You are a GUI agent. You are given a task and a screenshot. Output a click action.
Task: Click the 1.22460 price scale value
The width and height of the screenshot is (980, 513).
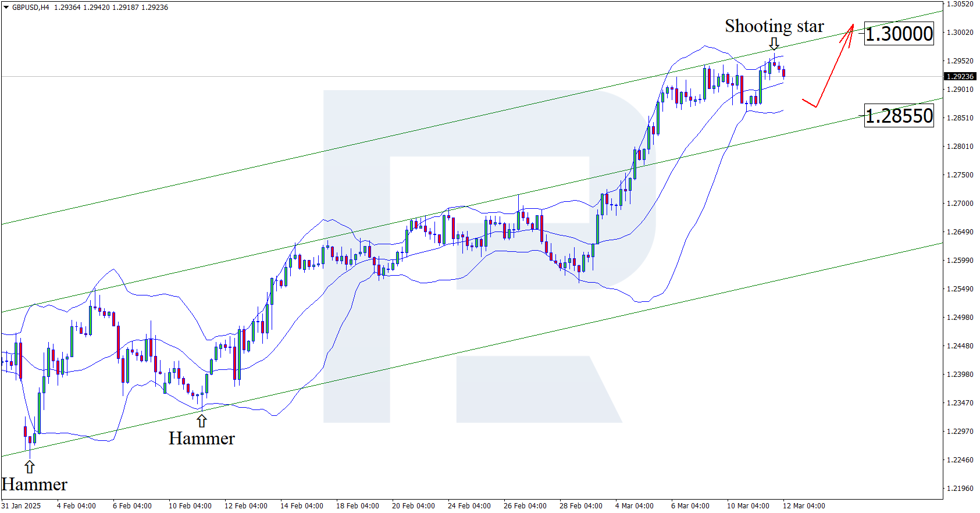960,460
